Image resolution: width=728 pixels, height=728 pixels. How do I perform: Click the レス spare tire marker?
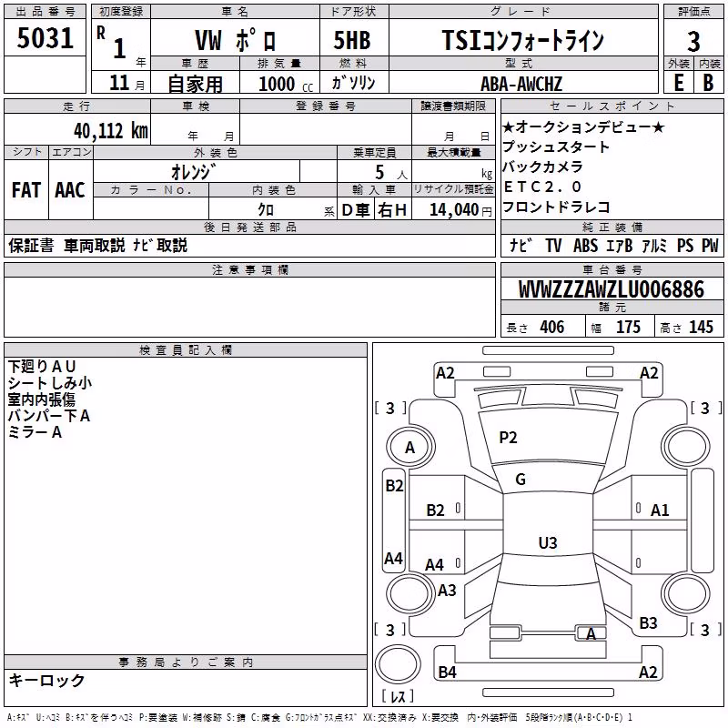398,695
